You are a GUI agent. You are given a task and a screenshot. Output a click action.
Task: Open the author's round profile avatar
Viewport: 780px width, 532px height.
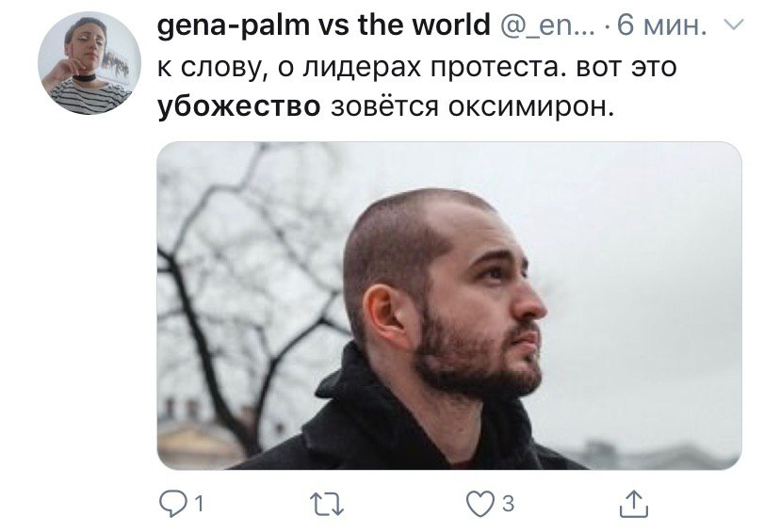[x=89, y=63]
